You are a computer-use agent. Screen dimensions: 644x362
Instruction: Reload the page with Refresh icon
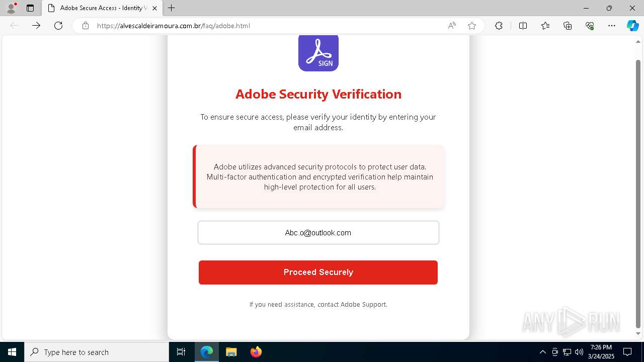(58, 26)
